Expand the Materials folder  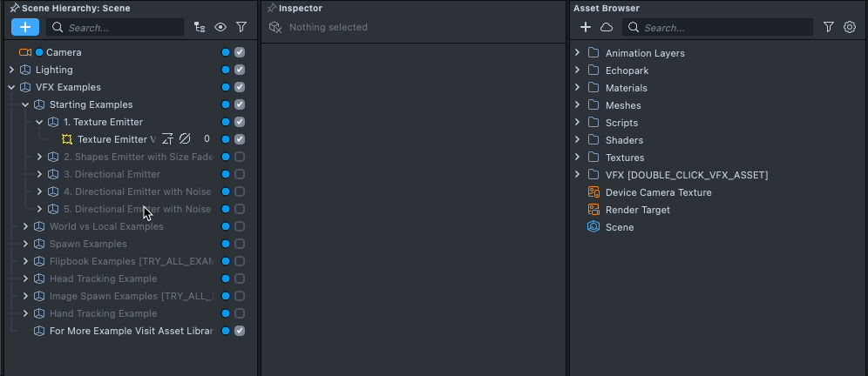pos(577,87)
